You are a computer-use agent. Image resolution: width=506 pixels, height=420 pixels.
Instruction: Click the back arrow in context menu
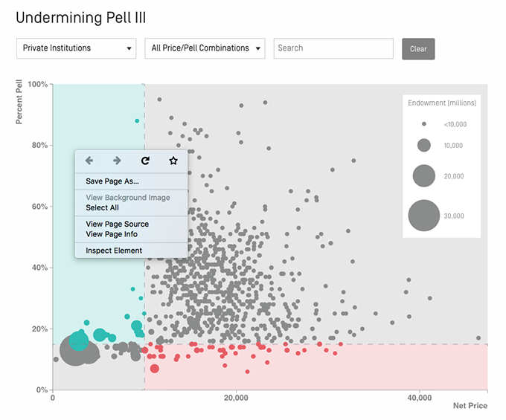coord(89,161)
